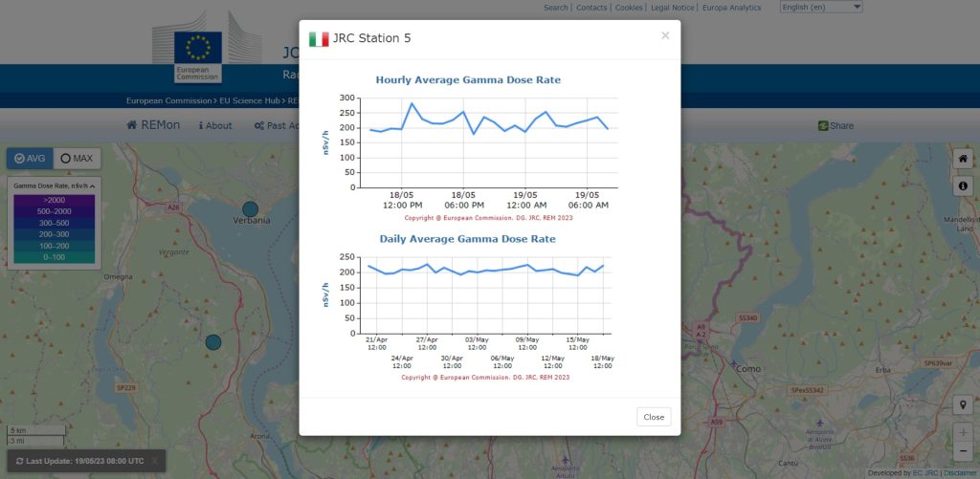Close the JRC Station 5 dialog with X

[665, 35]
